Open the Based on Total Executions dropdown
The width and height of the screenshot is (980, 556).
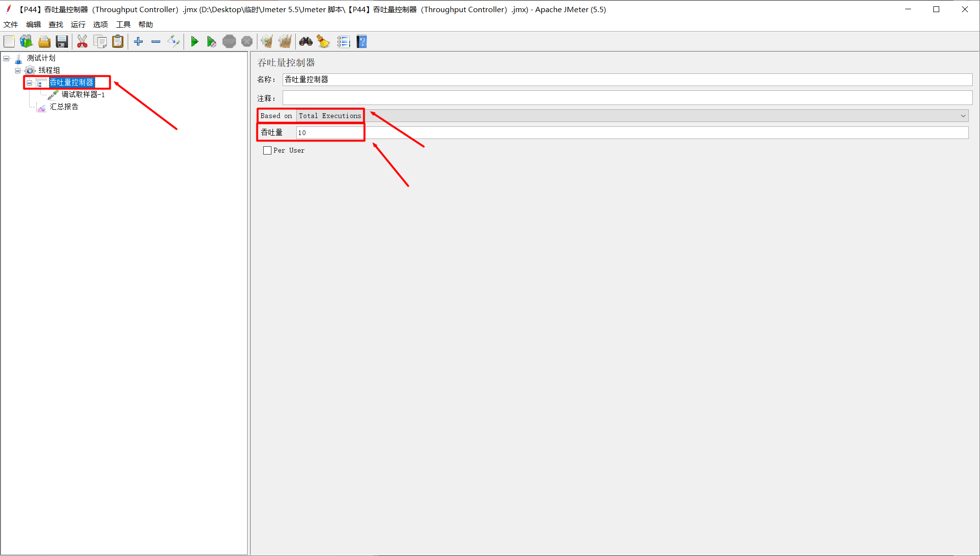(x=632, y=116)
